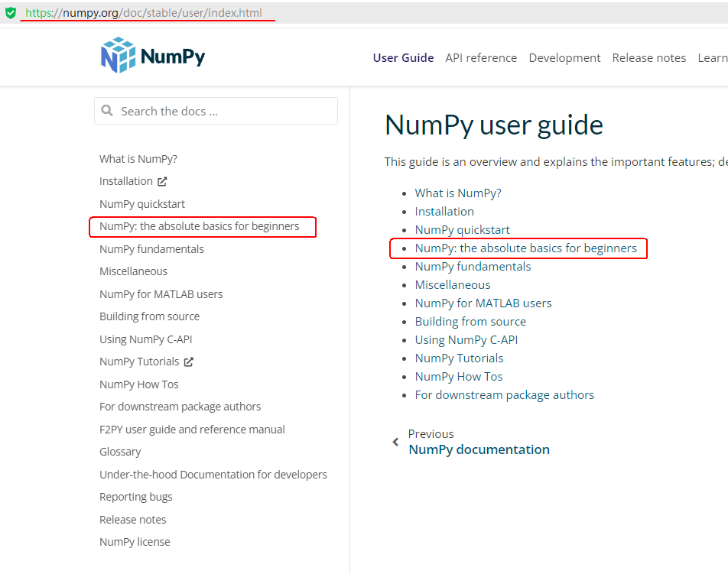
Task: Open NumPy license in sidebar
Action: 135,542
